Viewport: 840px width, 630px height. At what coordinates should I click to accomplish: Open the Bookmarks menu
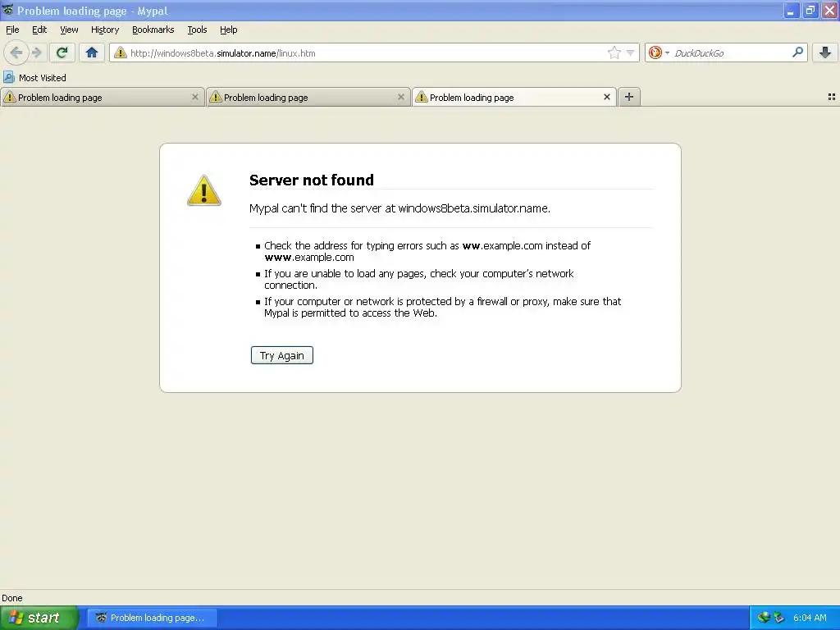click(x=153, y=30)
